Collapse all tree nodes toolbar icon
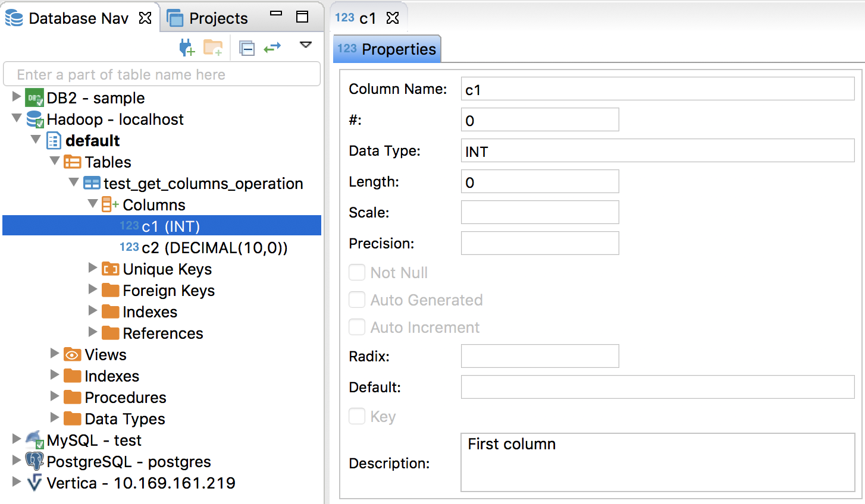This screenshot has height=504, width=865. pyautogui.click(x=247, y=48)
